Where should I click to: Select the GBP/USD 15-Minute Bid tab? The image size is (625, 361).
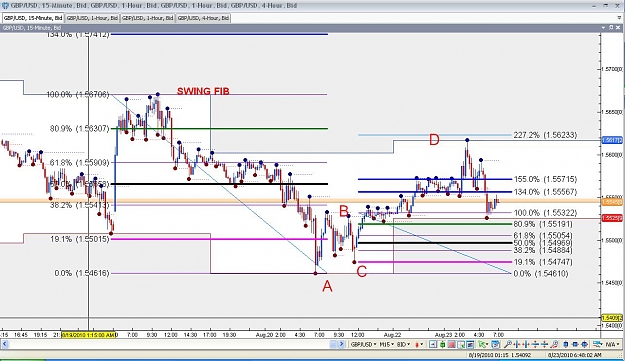pos(33,18)
